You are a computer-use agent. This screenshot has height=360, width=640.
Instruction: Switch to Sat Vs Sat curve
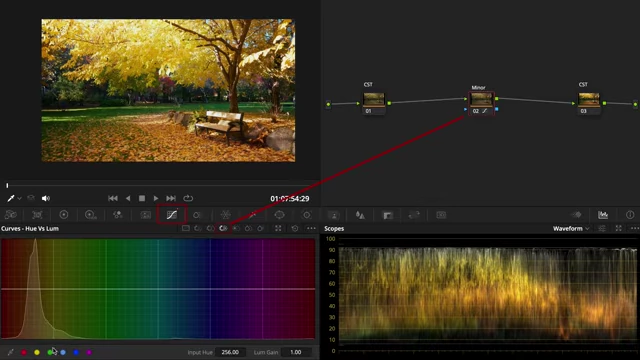pyautogui.click(x=249, y=228)
